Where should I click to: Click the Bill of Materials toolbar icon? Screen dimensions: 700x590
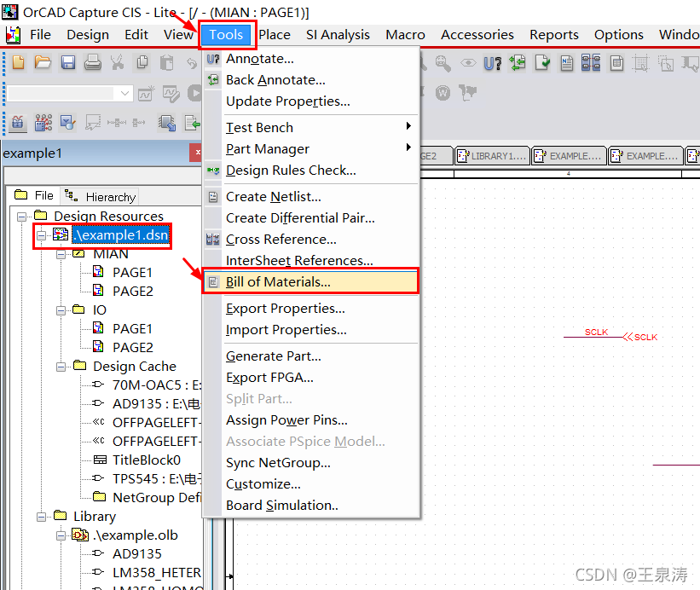pyautogui.click(x=616, y=63)
